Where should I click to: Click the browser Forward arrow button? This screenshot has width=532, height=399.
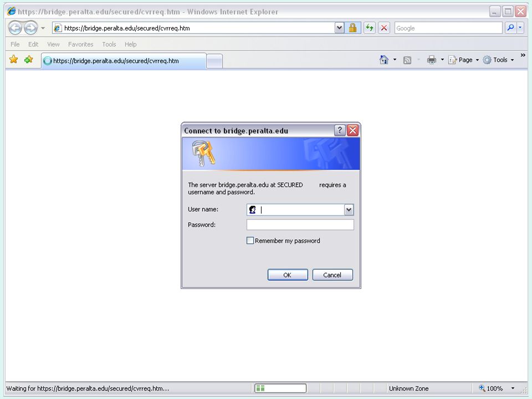pos(30,28)
